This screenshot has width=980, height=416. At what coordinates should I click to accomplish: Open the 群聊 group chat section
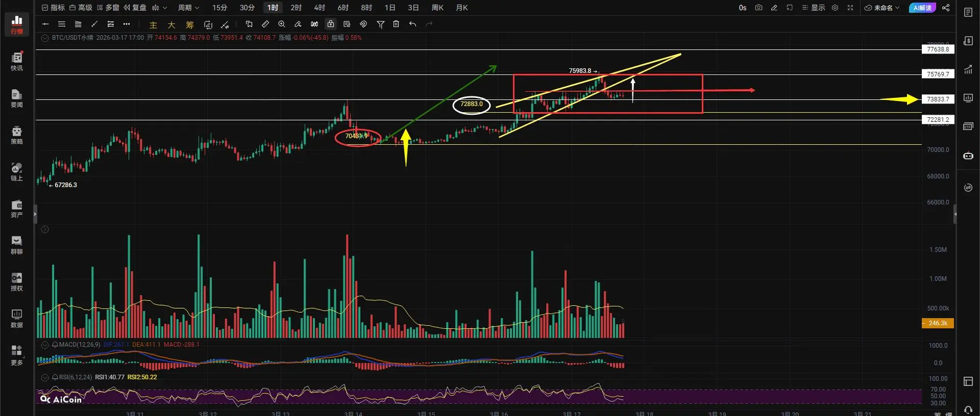click(x=17, y=245)
